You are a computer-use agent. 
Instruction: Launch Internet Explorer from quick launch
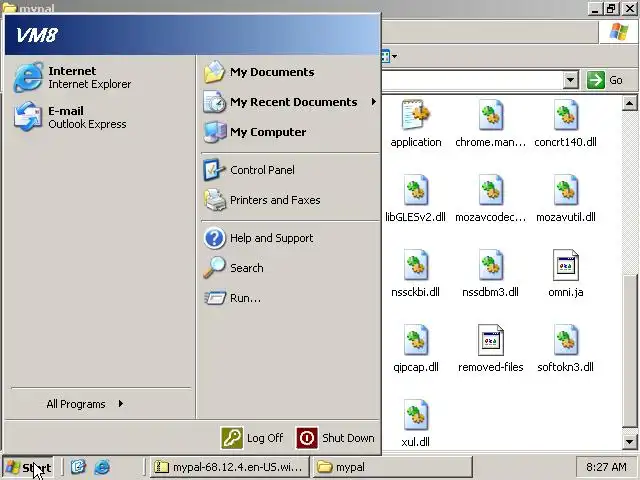coord(102,467)
